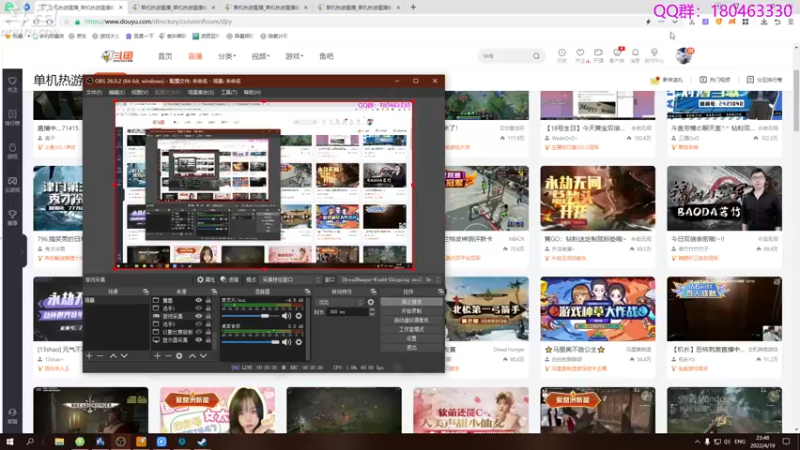Open the 淡出 transition type dropdown
Screen dimensions: 800x450
coord(339,302)
